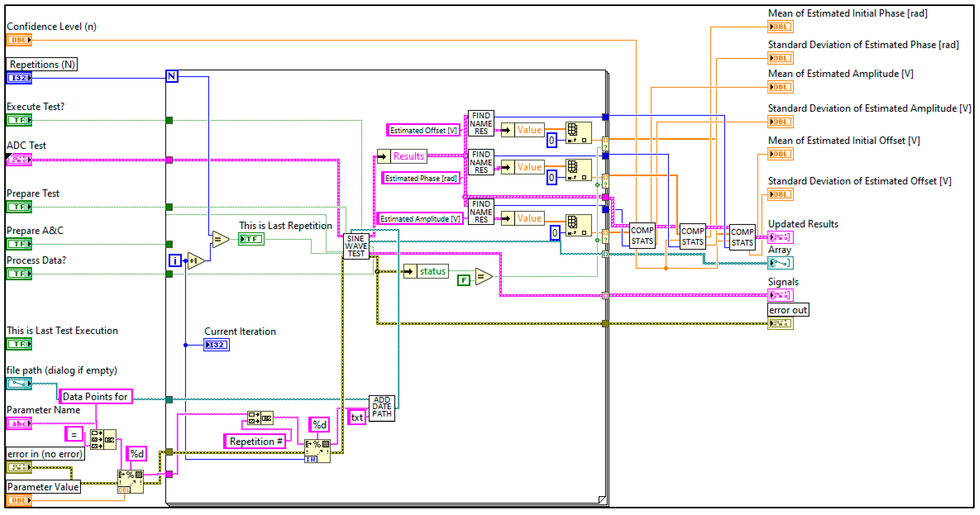Viewport: 980px width, 515px height.
Task: Click the loop count N terminal
Action: tap(171, 76)
